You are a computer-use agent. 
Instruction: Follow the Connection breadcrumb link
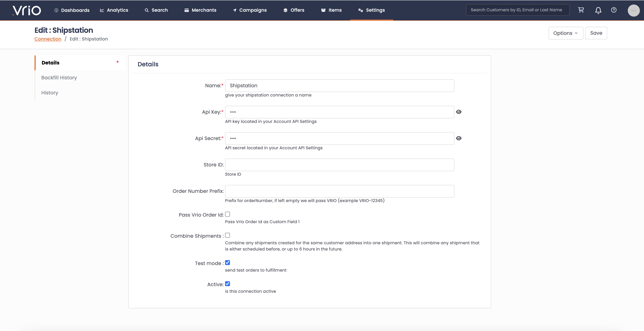(x=48, y=39)
